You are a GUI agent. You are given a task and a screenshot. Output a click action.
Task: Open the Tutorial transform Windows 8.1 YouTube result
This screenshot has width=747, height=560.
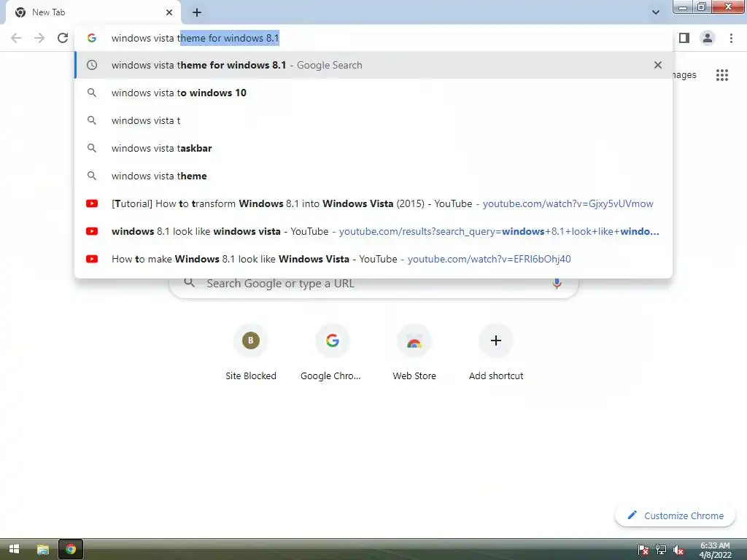point(373,203)
